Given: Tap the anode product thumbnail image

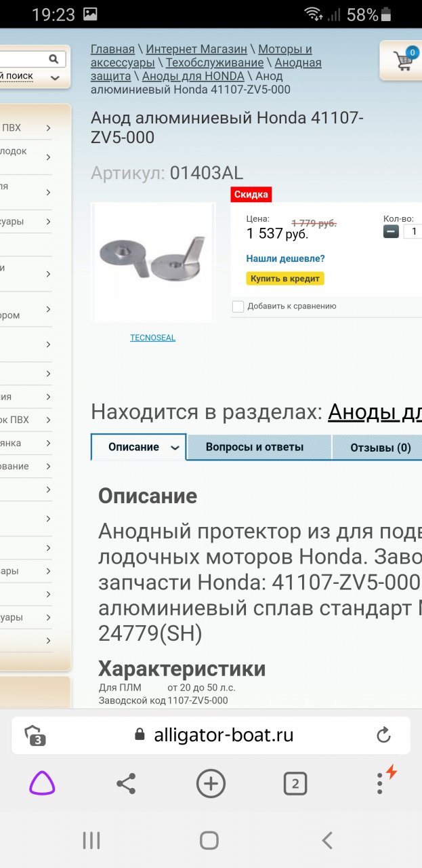Looking at the screenshot, I should click(x=153, y=262).
